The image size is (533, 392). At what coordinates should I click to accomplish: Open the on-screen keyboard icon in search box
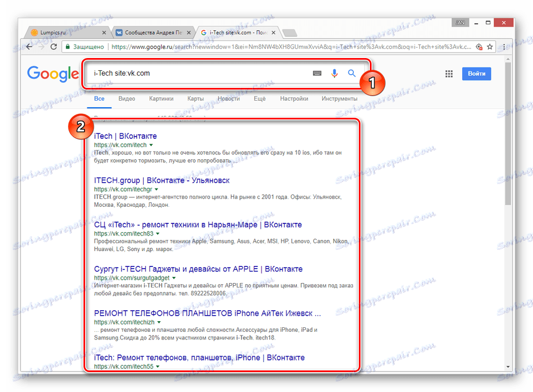click(x=317, y=73)
